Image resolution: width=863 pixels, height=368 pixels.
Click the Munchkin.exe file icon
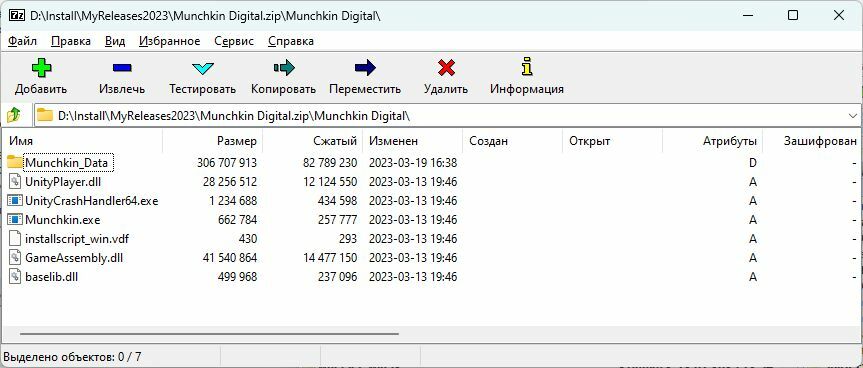click(15, 219)
